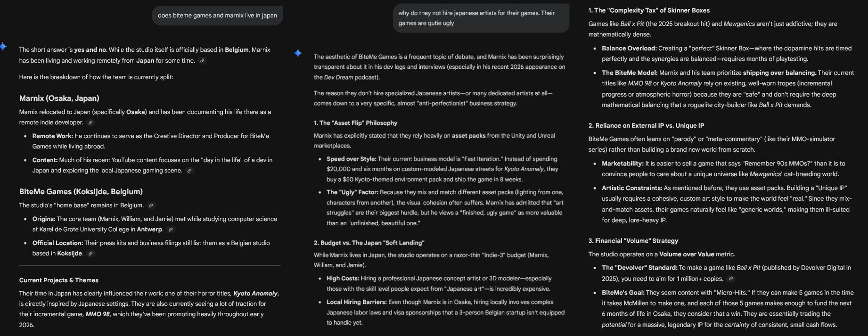Click the bold phrase "shipping over balancing."
868x336 pixels.
[779, 73]
